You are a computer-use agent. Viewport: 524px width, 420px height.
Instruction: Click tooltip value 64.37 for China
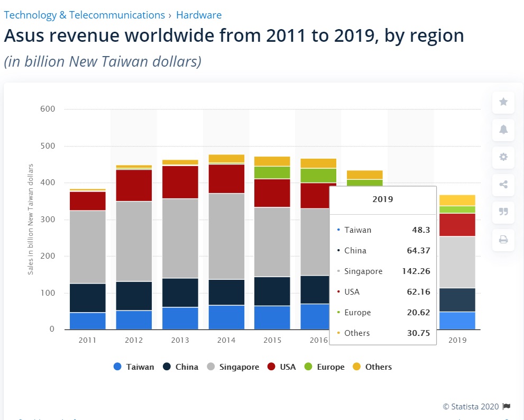click(418, 250)
